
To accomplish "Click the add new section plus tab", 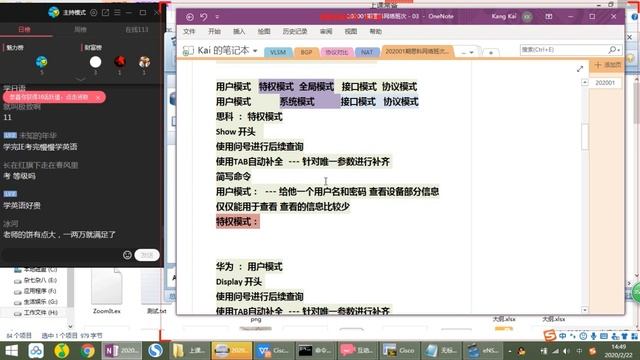I will click(491, 53).
